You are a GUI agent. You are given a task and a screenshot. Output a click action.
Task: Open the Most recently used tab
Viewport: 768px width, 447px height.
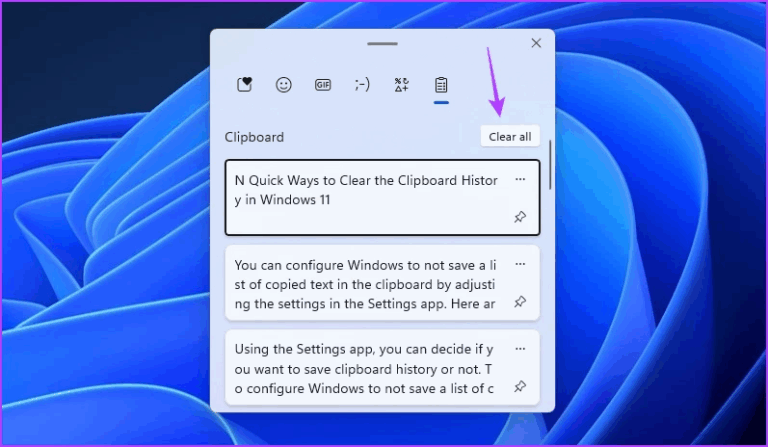[x=244, y=85]
